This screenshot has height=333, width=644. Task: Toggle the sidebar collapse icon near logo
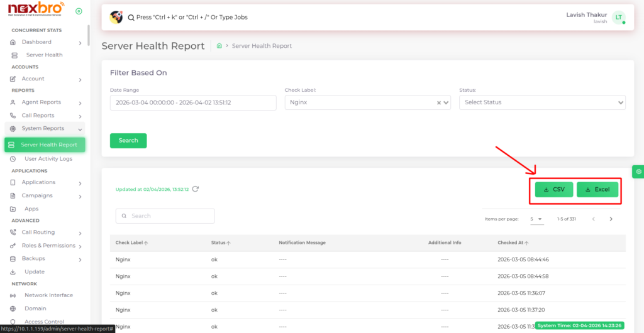pyautogui.click(x=79, y=11)
